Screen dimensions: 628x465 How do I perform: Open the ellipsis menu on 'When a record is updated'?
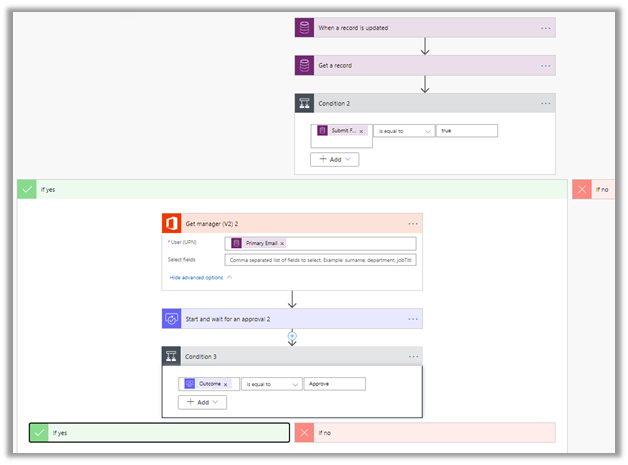point(545,28)
